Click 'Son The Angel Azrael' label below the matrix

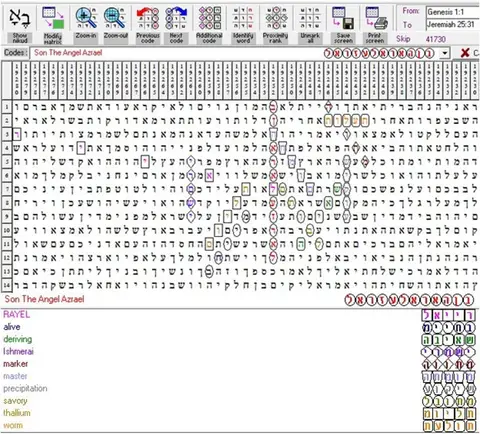(44, 299)
